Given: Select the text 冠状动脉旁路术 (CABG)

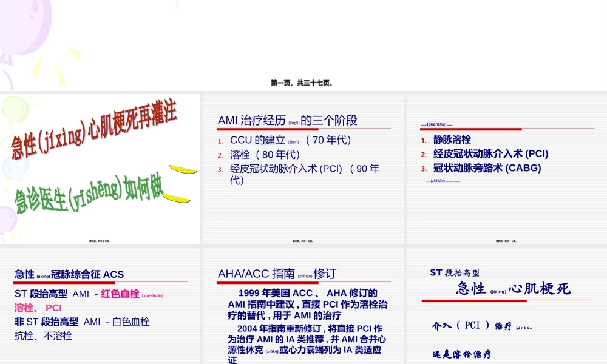Looking at the screenshot, I should 484,168.
